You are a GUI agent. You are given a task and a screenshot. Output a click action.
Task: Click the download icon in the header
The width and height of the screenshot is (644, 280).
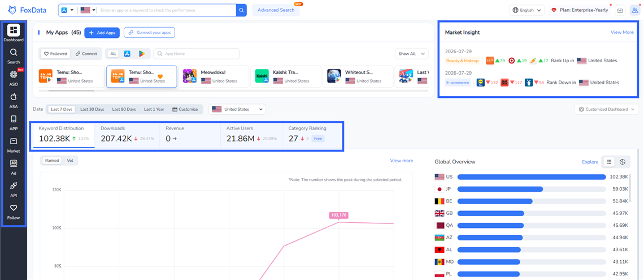pyautogui.click(x=620, y=10)
